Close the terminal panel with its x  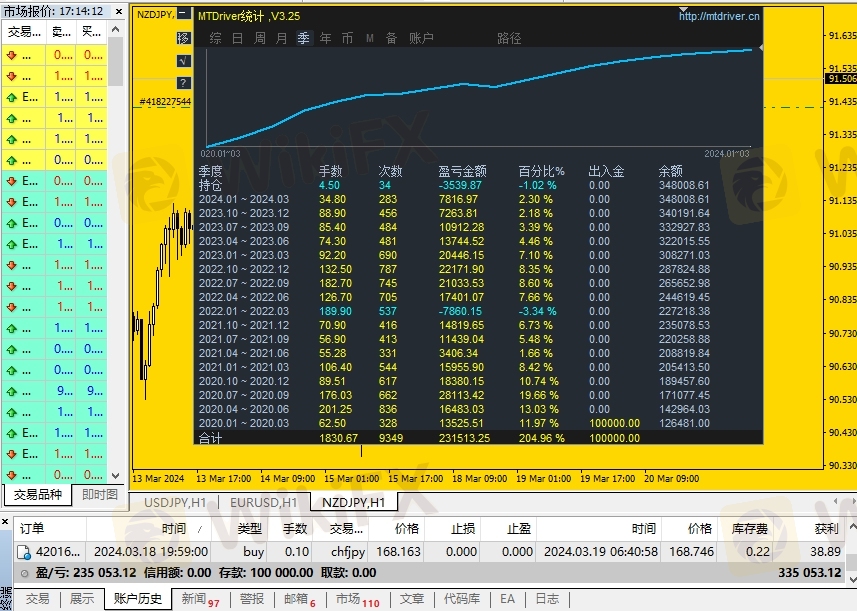click(5, 522)
